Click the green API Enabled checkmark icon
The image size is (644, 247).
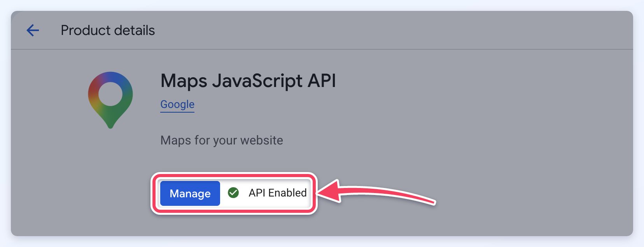[x=233, y=193]
